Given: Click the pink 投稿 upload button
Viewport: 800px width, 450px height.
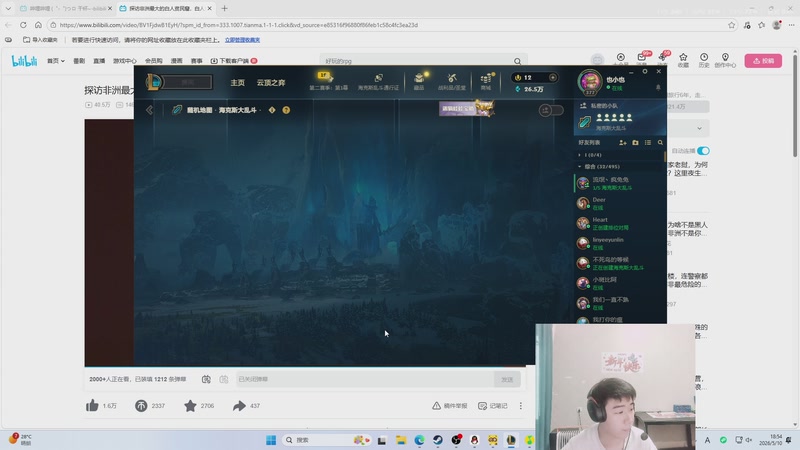Looking at the screenshot, I should click(763, 61).
